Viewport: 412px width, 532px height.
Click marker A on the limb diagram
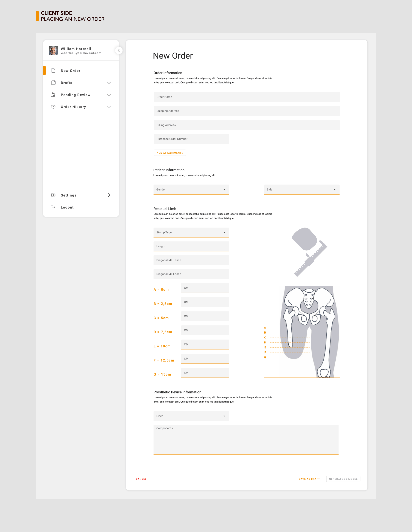pos(265,328)
